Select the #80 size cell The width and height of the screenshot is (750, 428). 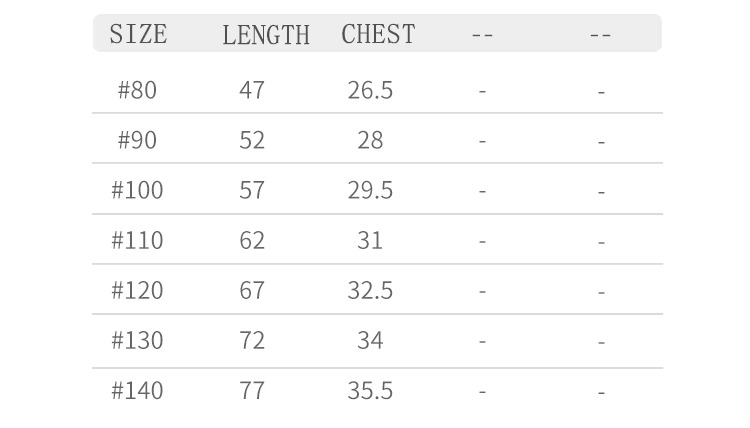coord(137,90)
